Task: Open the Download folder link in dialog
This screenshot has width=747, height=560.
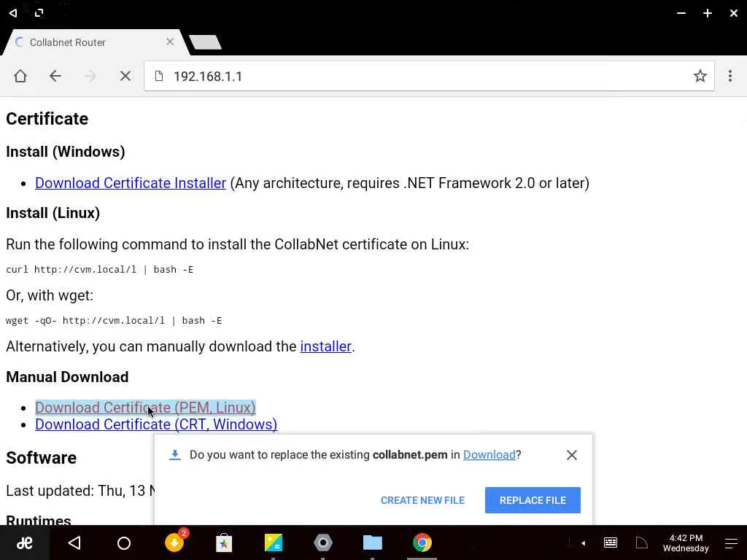Action: (x=489, y=455)
